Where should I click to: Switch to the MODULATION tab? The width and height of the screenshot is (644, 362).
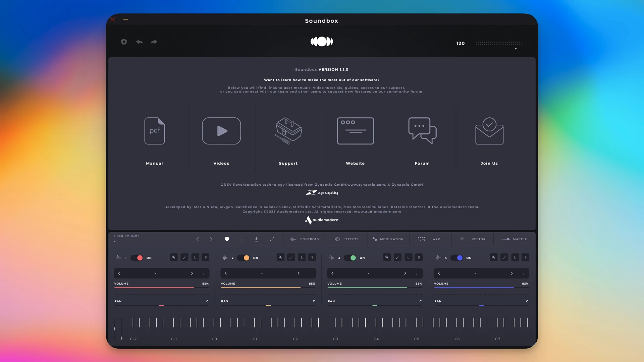pyautogui.click(x=388, y=239)
